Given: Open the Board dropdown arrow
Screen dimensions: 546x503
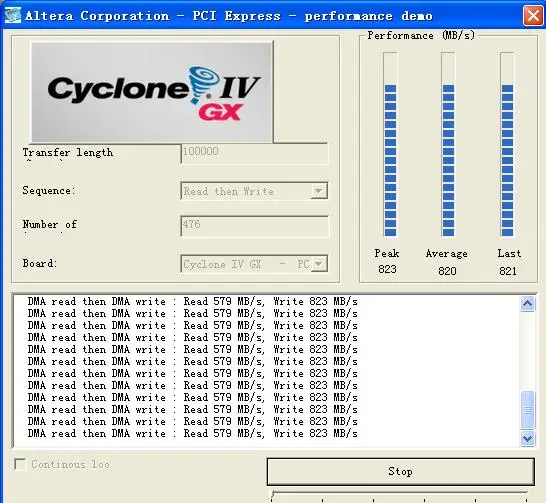Looking at the screenshot, I should 319,264.
